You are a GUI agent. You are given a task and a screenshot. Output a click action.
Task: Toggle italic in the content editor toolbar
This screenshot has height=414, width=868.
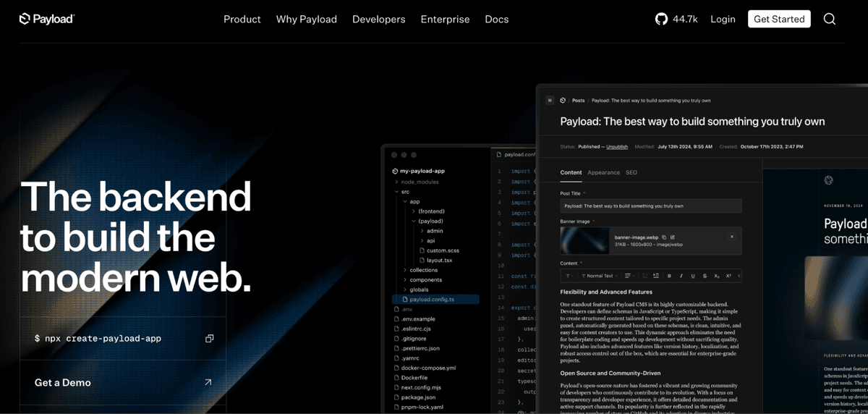pyautogui.click(x=681, y=276)
